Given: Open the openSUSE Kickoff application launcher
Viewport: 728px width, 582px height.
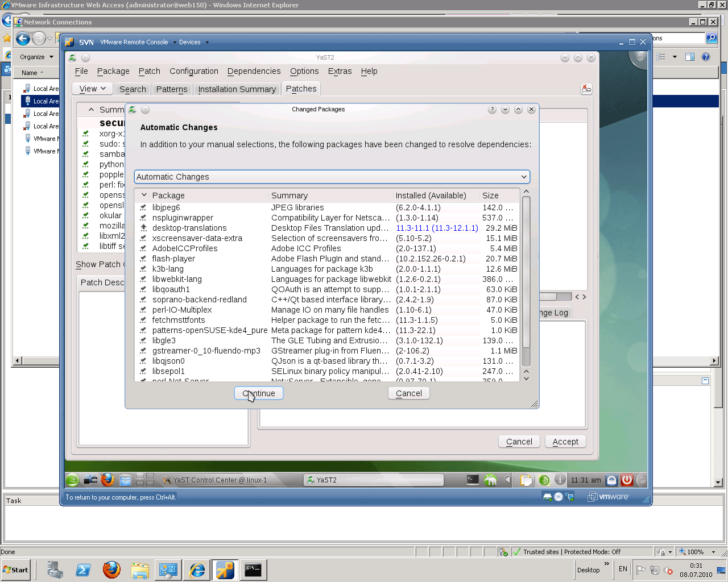Looking at the screenshot, I should 73,480.
